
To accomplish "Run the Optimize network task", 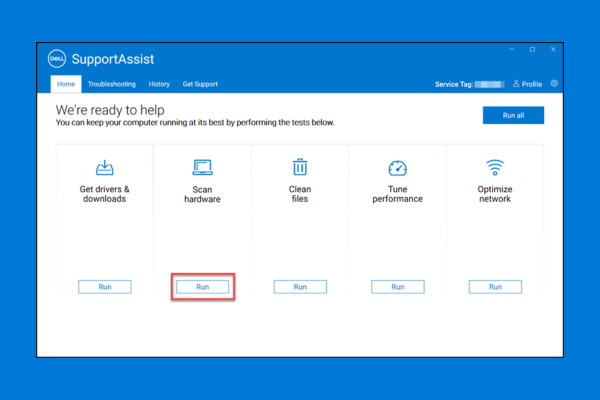I will click(495, 287).
